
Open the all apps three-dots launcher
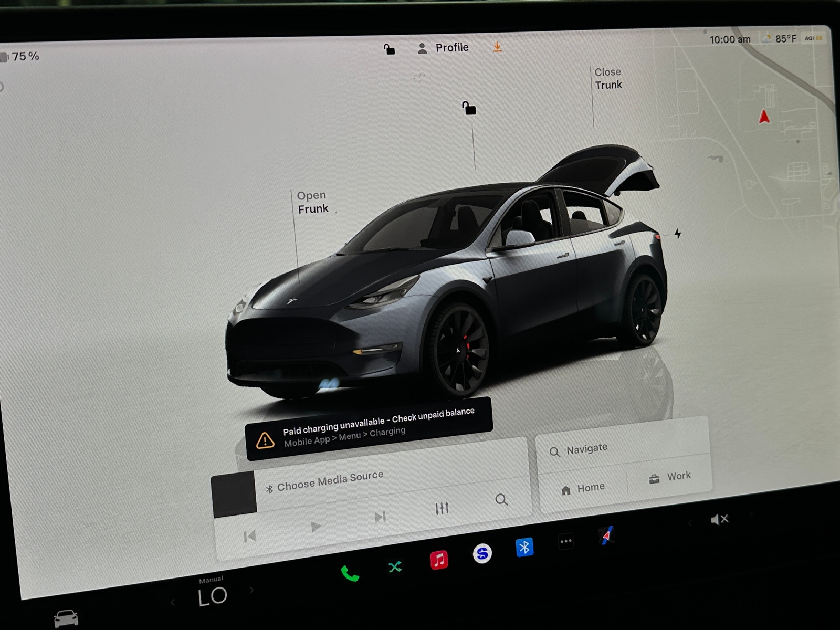click(565, 541)
